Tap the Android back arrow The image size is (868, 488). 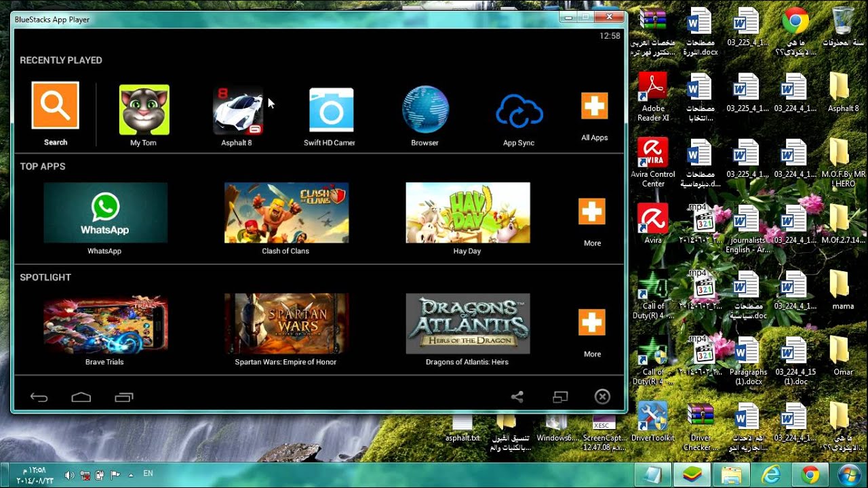pos(39,397)
